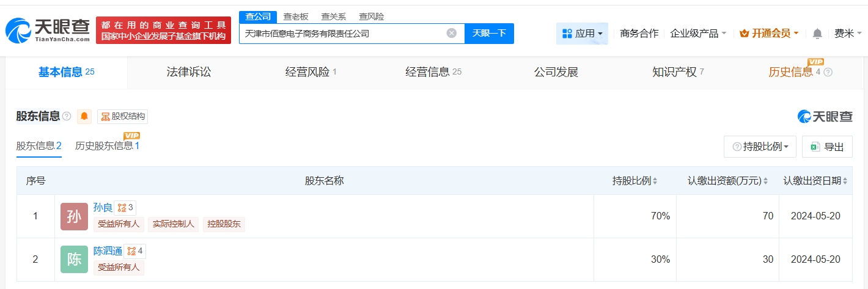Click the 股权结构 button
The image size is (868, 289).
(122, 116)
